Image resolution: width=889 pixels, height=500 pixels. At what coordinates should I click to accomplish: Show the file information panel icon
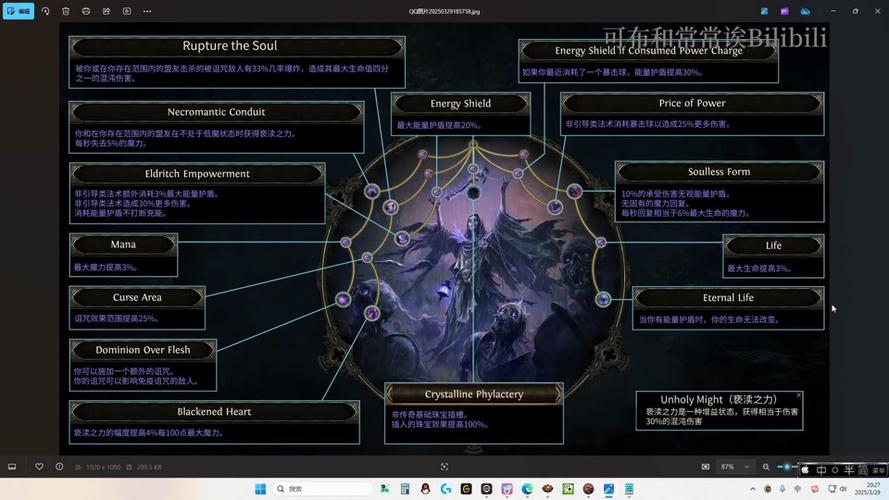[59, 466]
